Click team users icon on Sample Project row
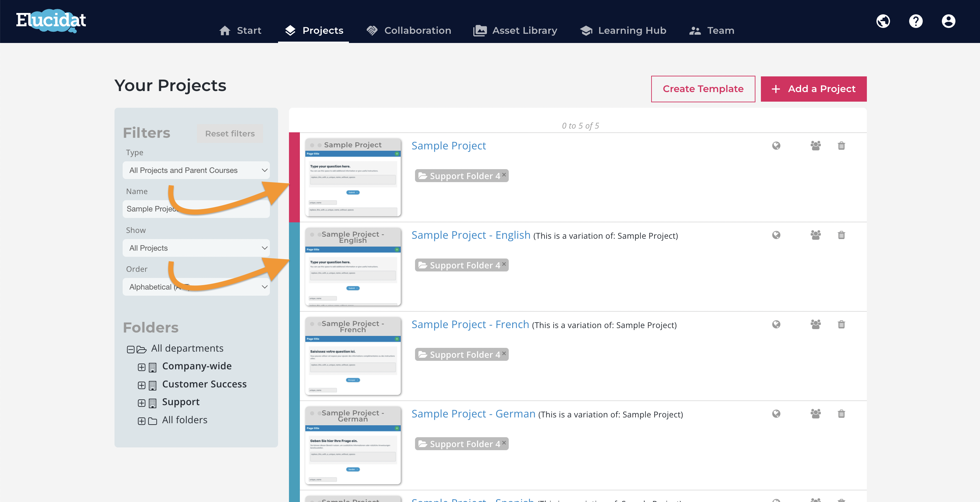The width and height of the screenshot is (980, 502). pos(815,146)
